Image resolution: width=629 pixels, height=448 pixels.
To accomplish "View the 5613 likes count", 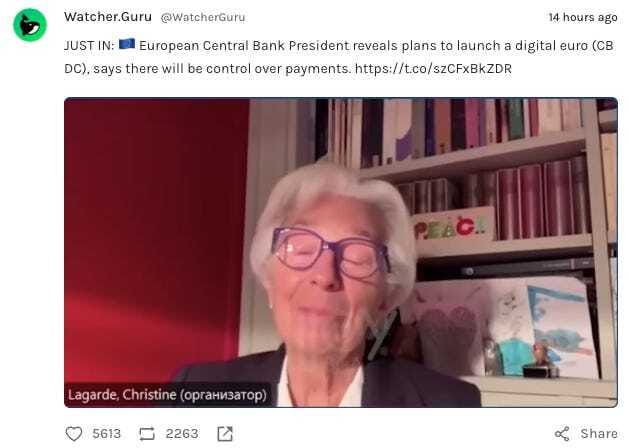I will pyautogui.click(x=106, y=434).
